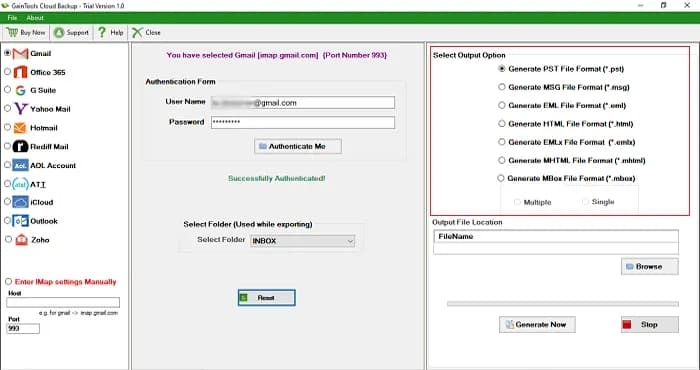Screen dimensions: 700x370
Task: Click the Select Output Option heading
Action: 469,55
